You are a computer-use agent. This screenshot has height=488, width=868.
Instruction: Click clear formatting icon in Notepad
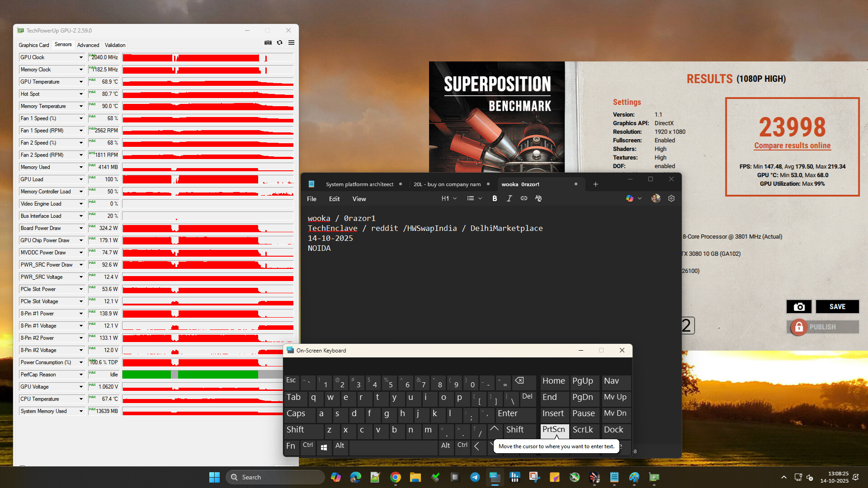tap(538, 198)
